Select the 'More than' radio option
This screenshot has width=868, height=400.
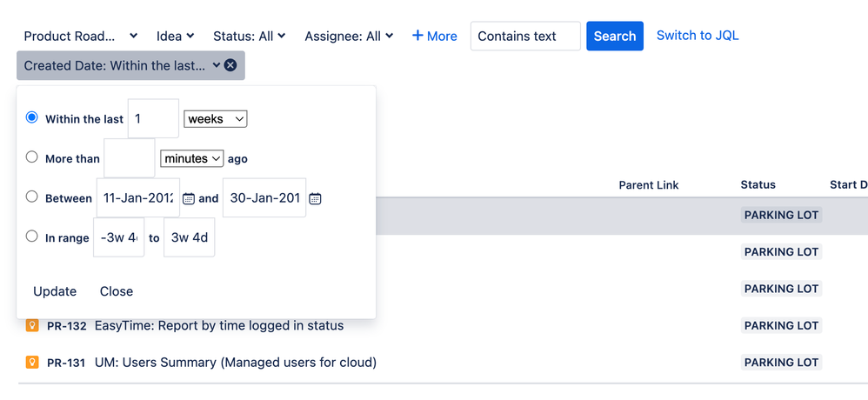[32, 157]
